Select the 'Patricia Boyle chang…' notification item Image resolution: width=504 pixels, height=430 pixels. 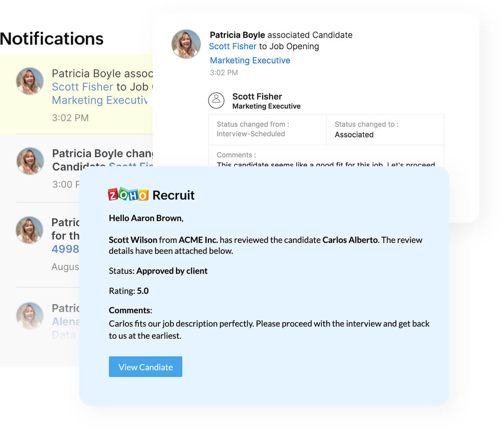pyautogui.click(x=102, y=153)
